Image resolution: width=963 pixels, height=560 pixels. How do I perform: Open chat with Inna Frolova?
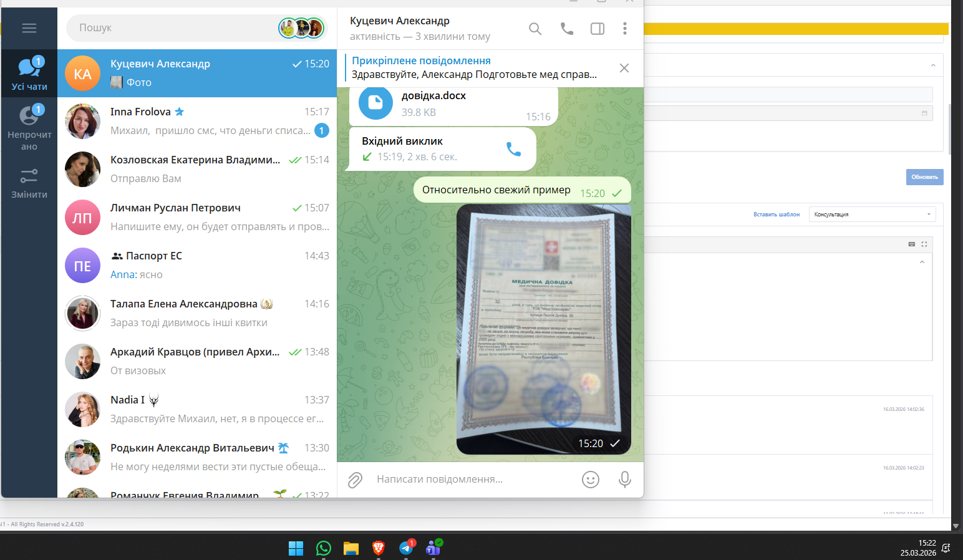[x=197, y=121]
